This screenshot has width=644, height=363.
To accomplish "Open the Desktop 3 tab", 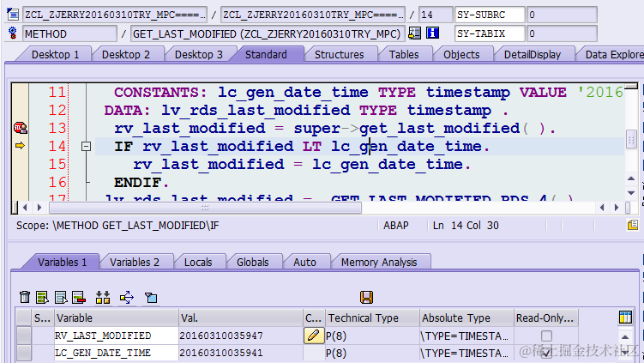I will [199, 55].
